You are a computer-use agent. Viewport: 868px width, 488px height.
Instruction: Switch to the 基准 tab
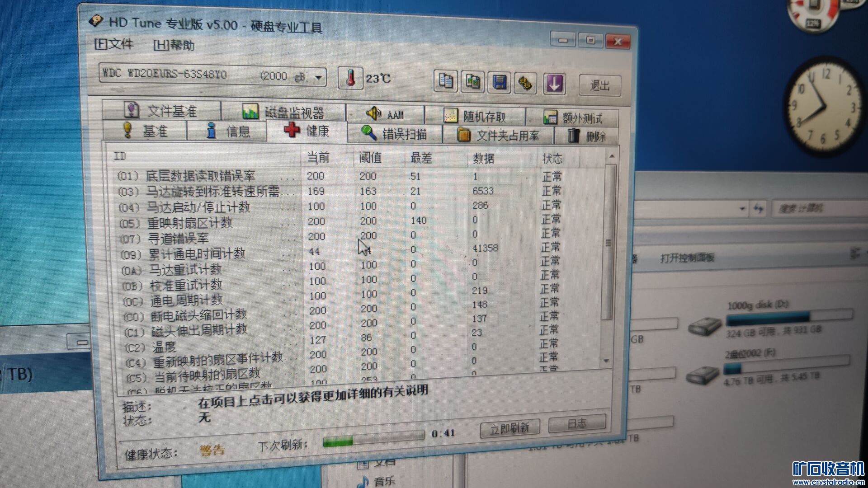tap(145, 131)
